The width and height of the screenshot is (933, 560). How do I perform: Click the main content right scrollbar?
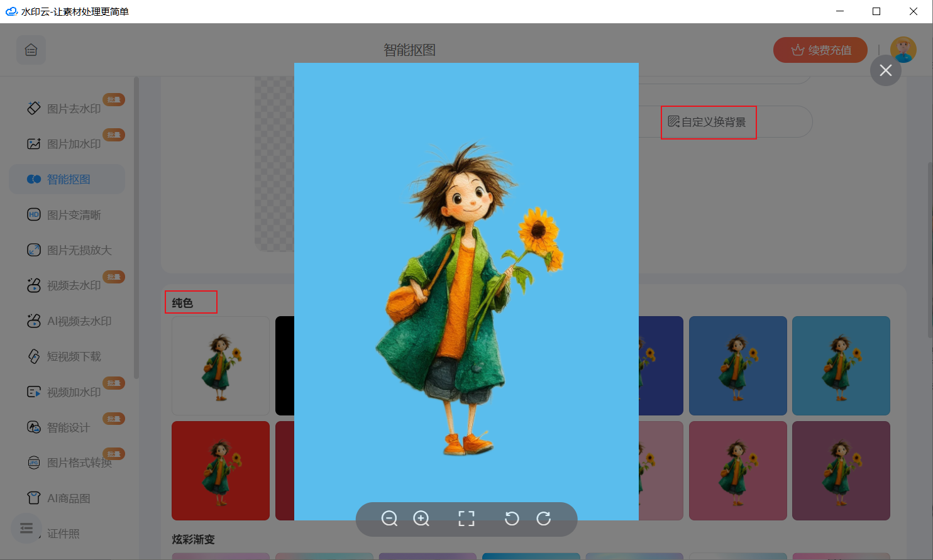[930, 250]
